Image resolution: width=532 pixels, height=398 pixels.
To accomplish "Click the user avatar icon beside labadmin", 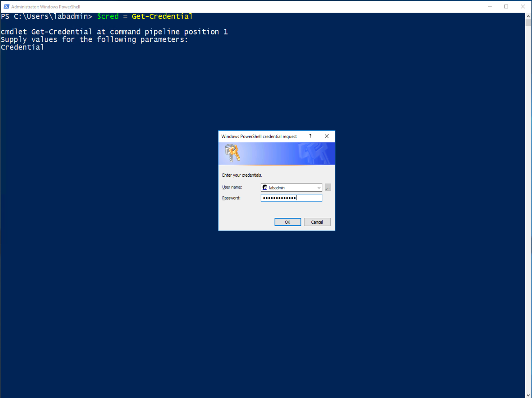I will 265,188.
